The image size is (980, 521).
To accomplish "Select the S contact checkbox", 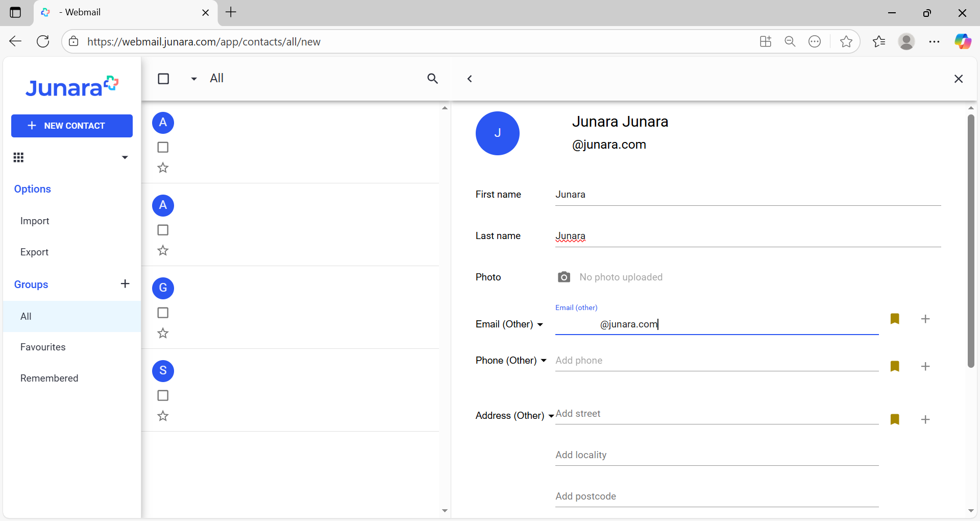I will [163, 395].
